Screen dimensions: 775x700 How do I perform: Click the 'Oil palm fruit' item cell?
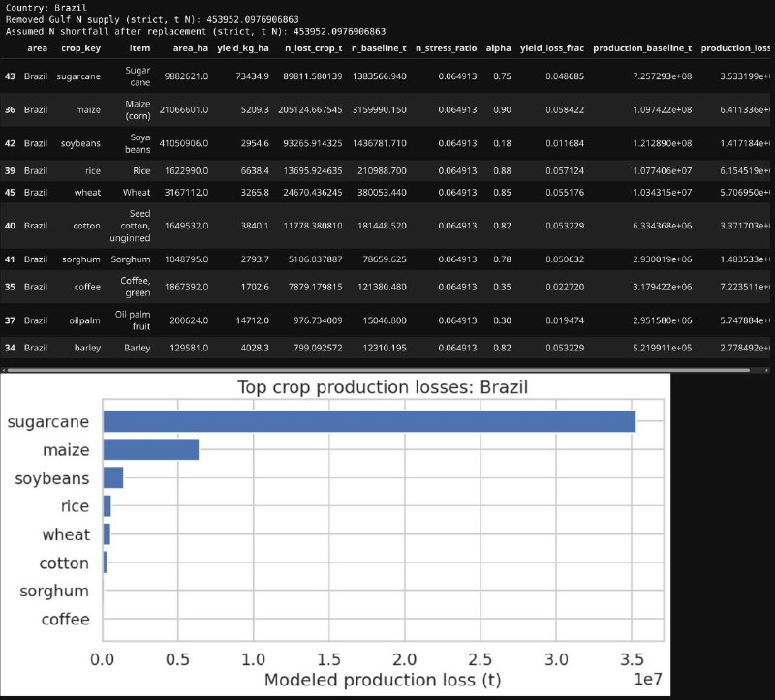(132, 320)
